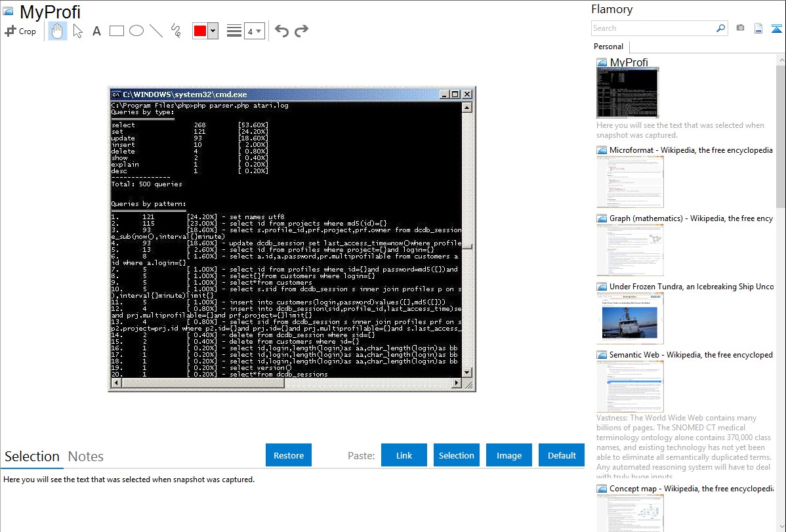786x532 pixels.
Task: Click the magnifier icon in Search box
Action: coord(720,28)
